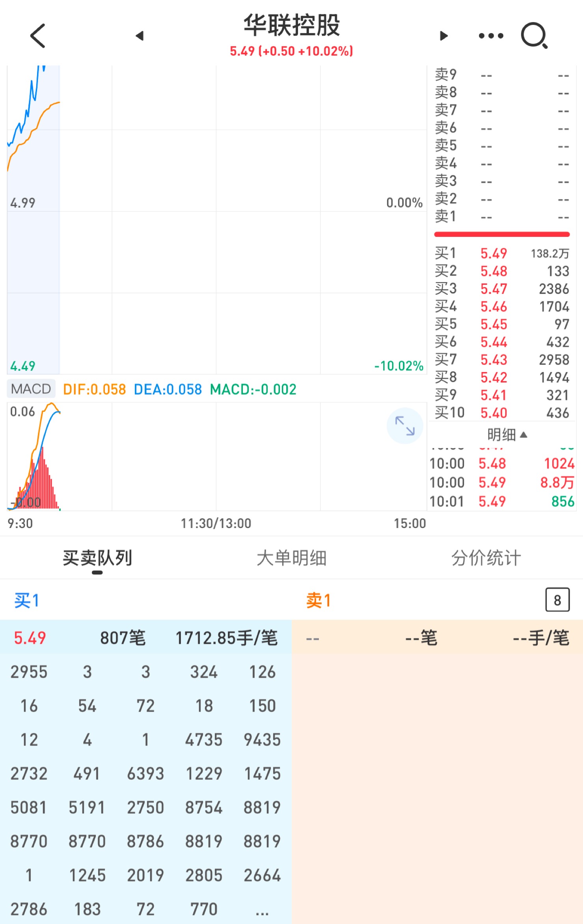Viewport: 583px width, 924px height.
Task: Select the 买10 row at 5.40
Action: coord(502,413)
